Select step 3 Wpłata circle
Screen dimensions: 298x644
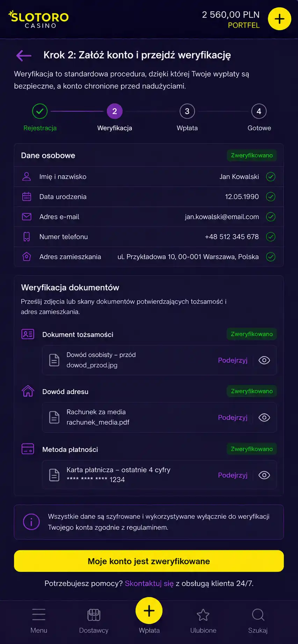(187, 111)
